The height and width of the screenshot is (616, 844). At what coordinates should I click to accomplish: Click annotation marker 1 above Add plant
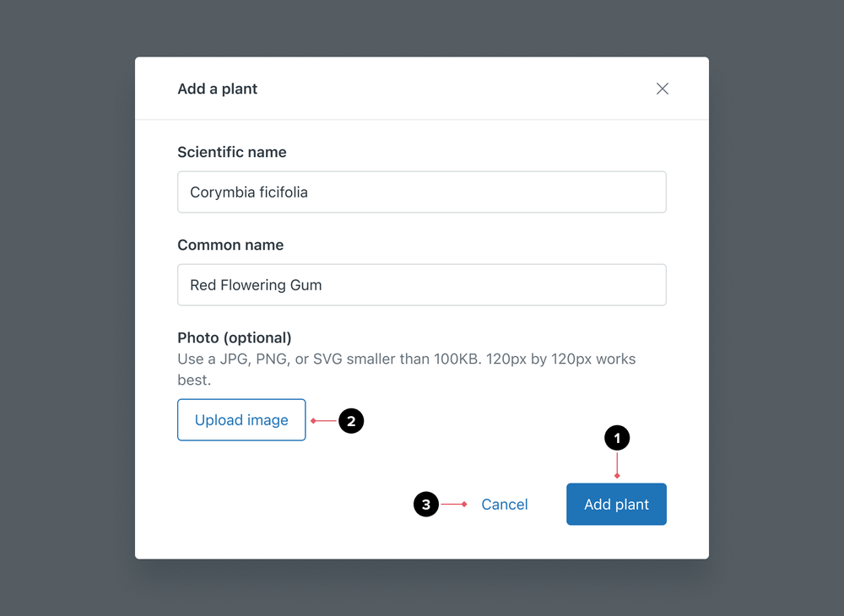point(617,438)
